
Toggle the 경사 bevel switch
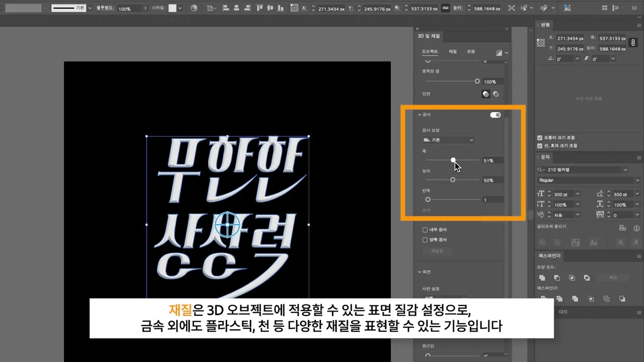pos(495,115)
